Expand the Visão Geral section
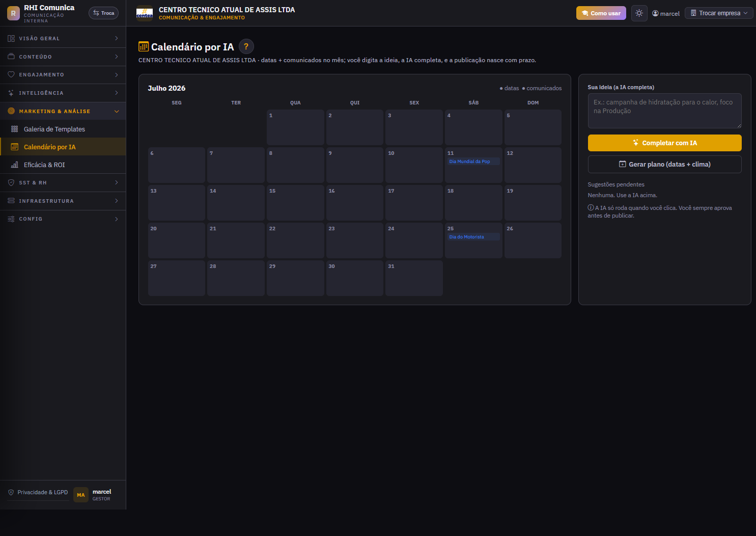The image size is (756, 536). (63, 38)
